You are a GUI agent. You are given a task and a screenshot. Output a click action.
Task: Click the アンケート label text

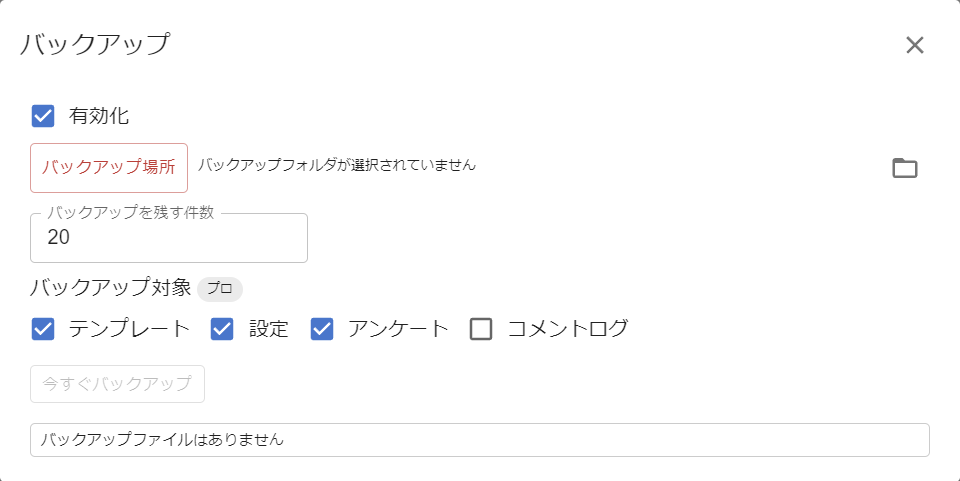tap(398, 329)
